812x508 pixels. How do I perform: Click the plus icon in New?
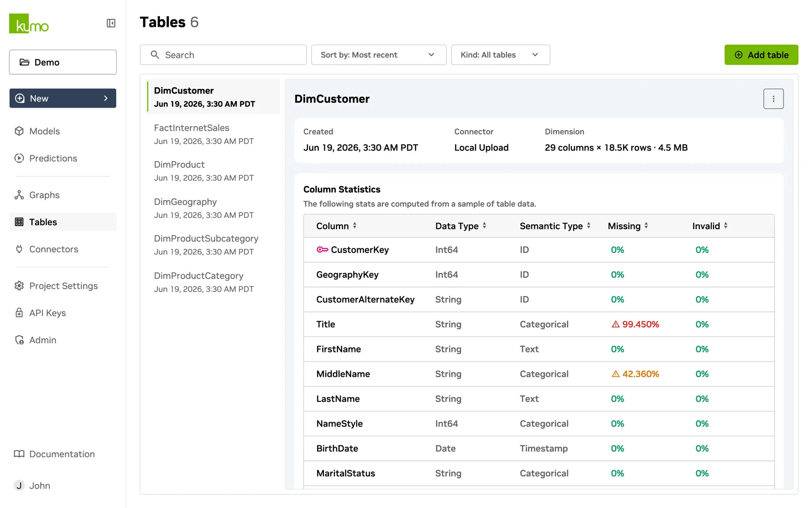coord(20,98)
